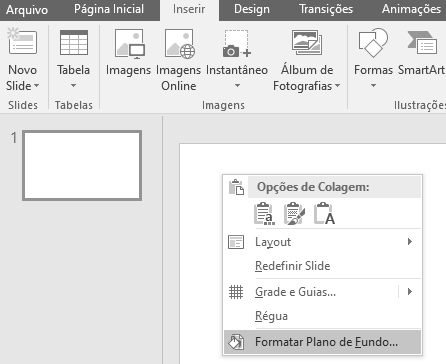446x364 pixels.
Task: Select slide 1 thumbnail
Action: pyautogui.click(x=82, y=166)
